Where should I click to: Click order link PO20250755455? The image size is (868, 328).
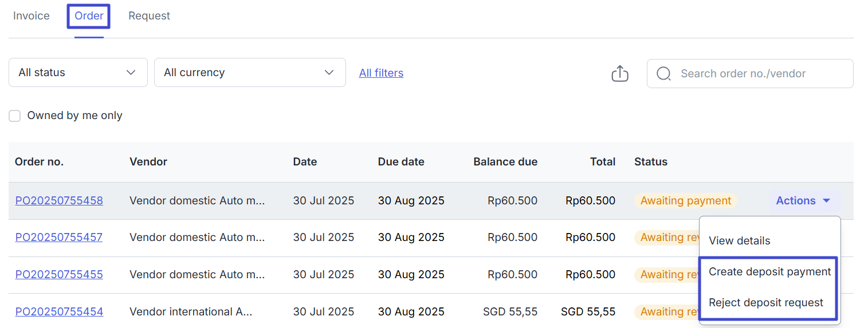tap(59, 275)
